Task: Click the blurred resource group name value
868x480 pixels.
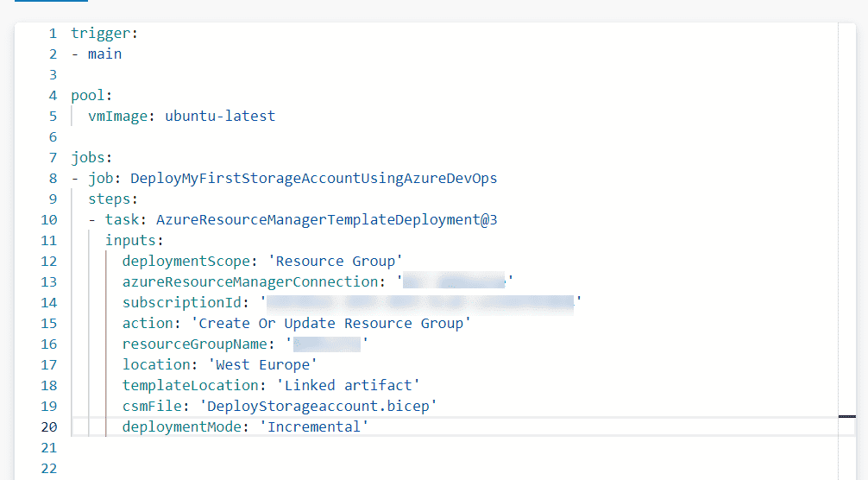Action: (x=327, y=344)
